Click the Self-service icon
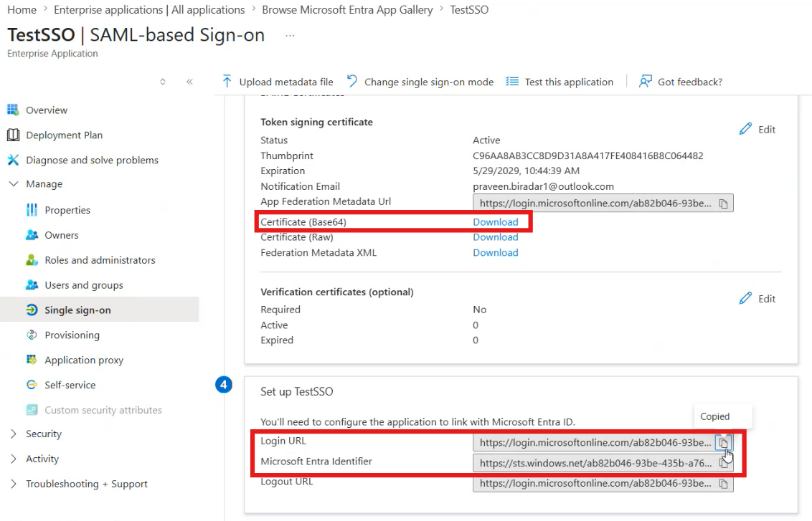This screenshot has height=521, width=812. [32, 384]
